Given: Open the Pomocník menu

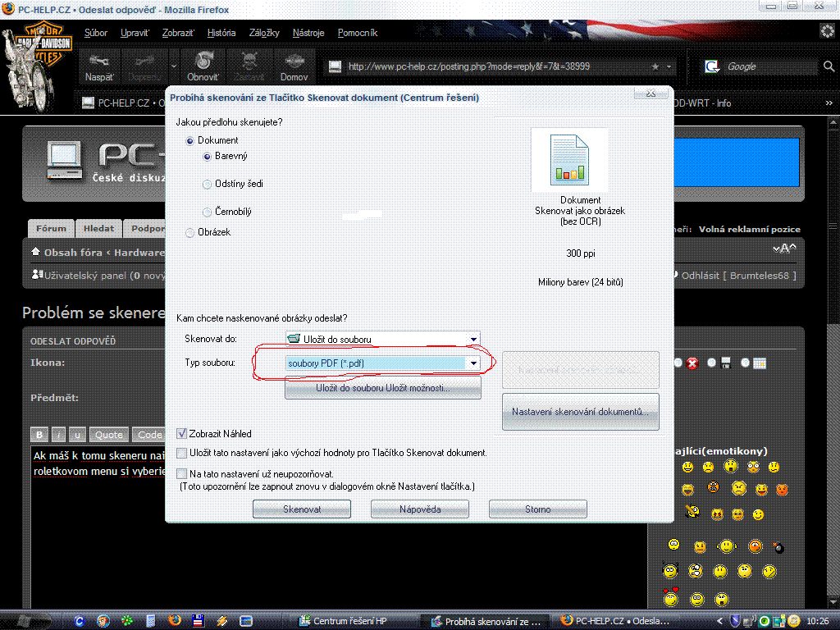Looking at the screenshot, I should coord(358,33).
